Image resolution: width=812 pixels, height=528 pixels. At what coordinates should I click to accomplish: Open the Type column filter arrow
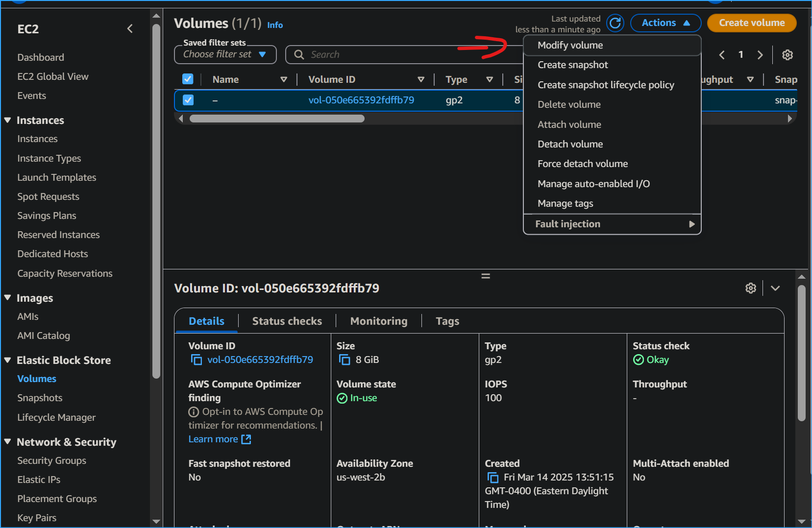tap(490, 79)
